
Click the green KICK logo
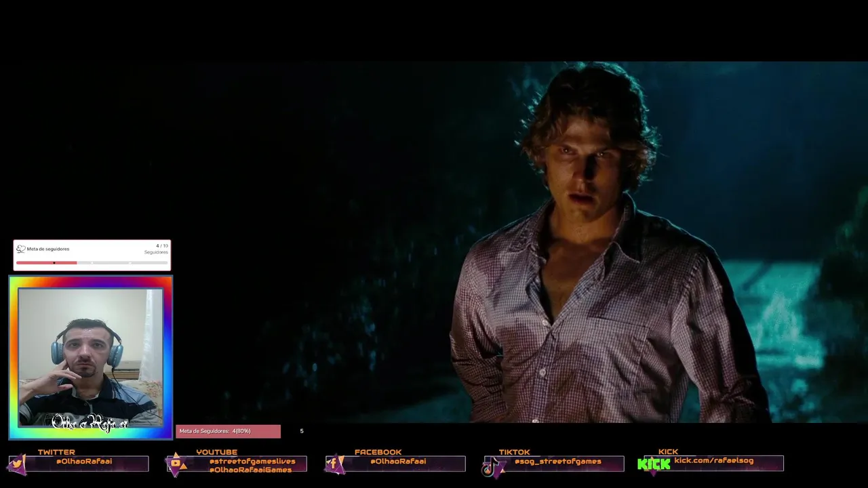tap(654, 464)
